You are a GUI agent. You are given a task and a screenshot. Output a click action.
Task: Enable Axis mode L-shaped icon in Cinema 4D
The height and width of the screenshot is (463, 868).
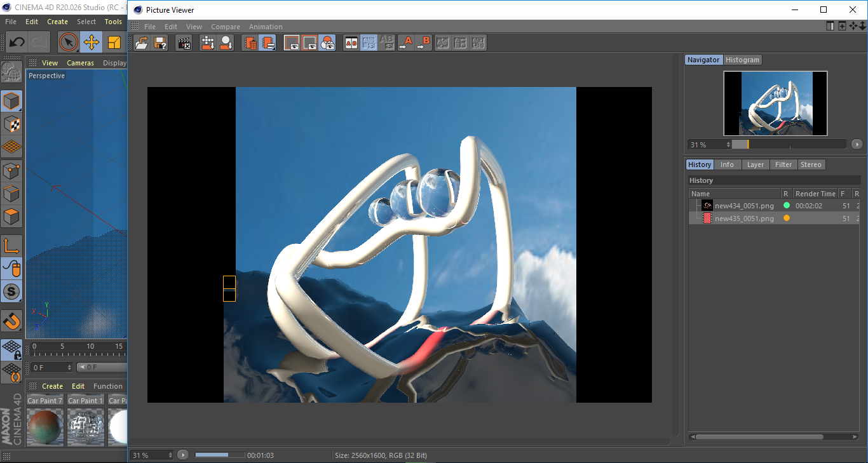tap(11, 246)
